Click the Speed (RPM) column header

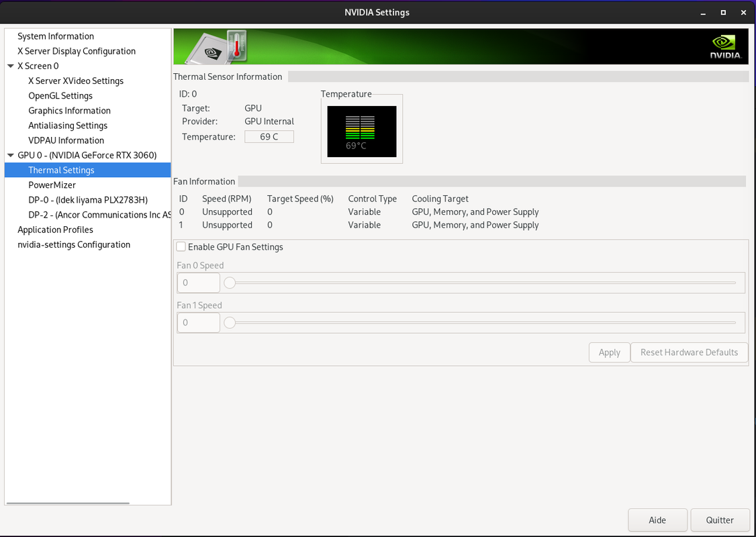pyautogui.click(x=227, y=199)
